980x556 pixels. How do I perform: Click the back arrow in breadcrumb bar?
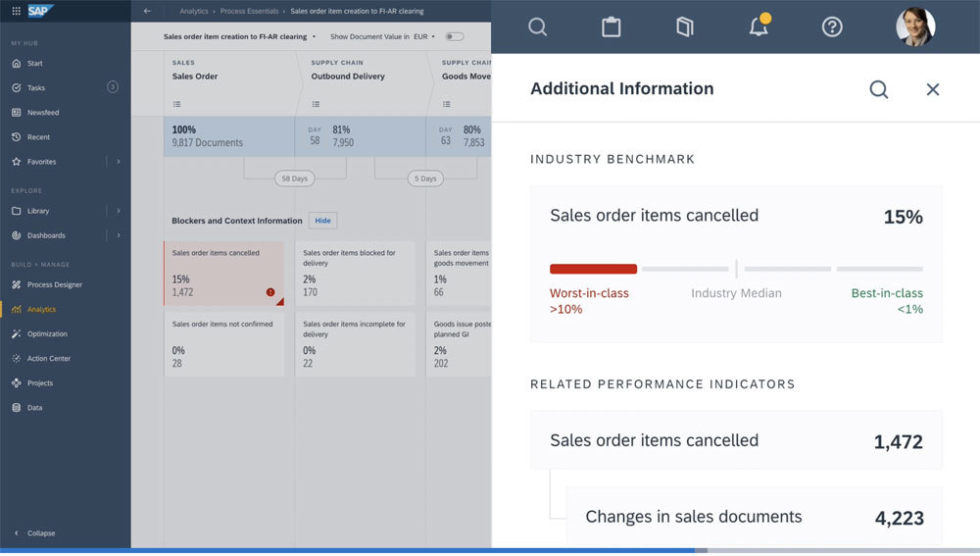[147, 11]
